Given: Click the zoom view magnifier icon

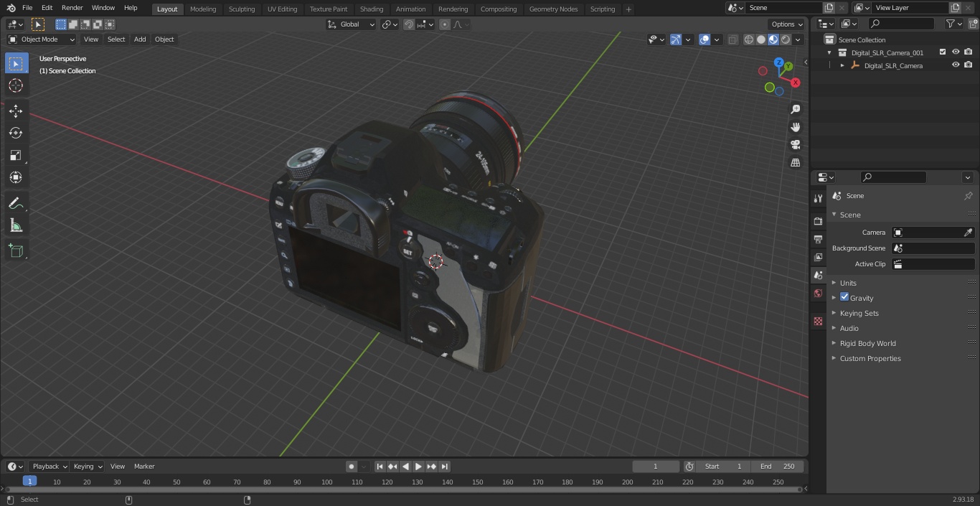Looking at the screenshot, I should click(795, 109).
